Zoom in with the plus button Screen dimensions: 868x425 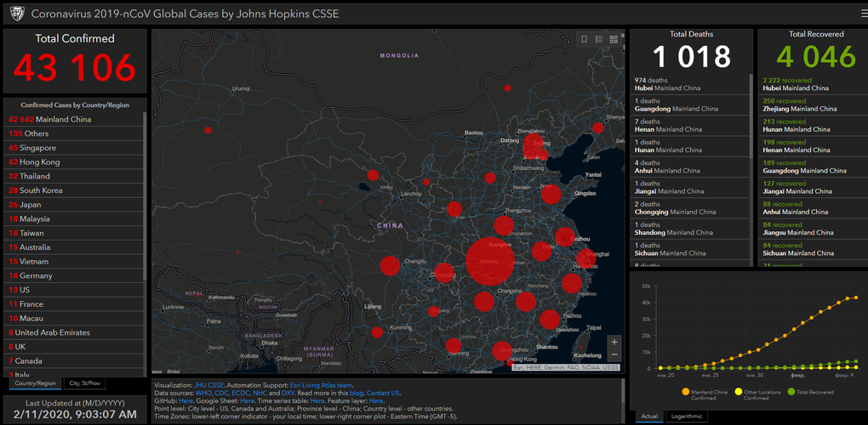[614, 342]
